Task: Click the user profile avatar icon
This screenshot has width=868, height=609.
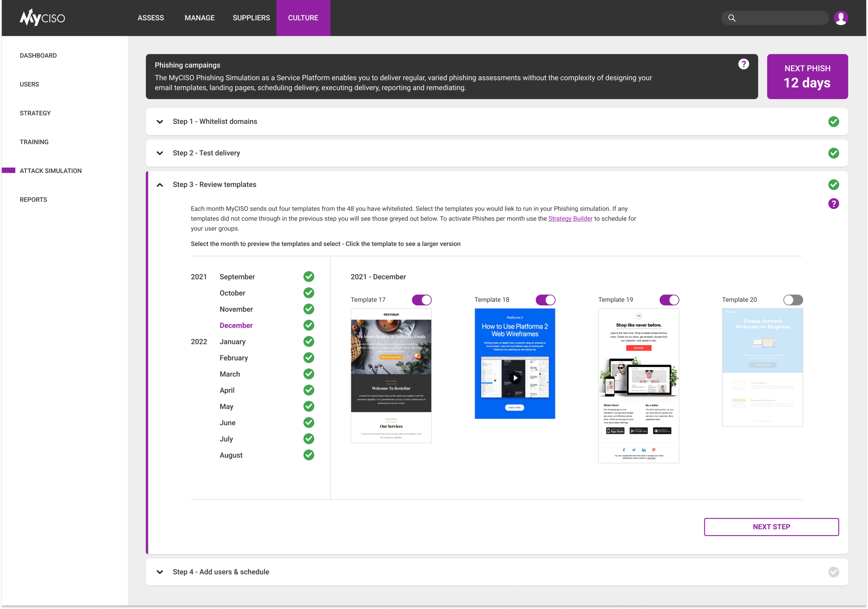Action: point(841,18)
